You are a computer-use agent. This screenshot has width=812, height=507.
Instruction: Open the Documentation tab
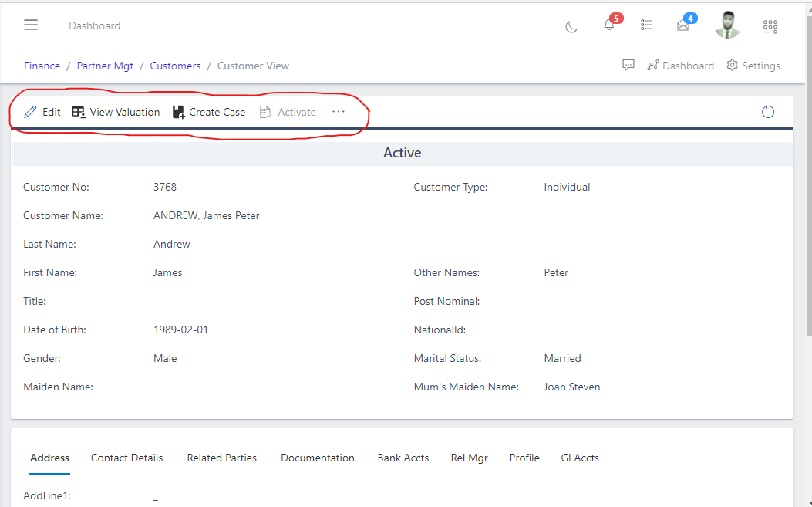coord(317,457)
